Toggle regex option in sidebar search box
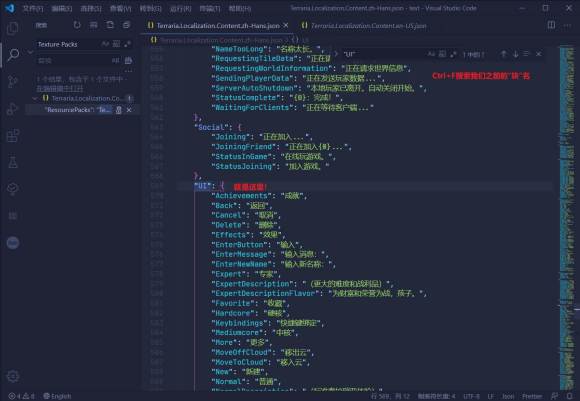This screenshot has width=580, height=401. 128,44
